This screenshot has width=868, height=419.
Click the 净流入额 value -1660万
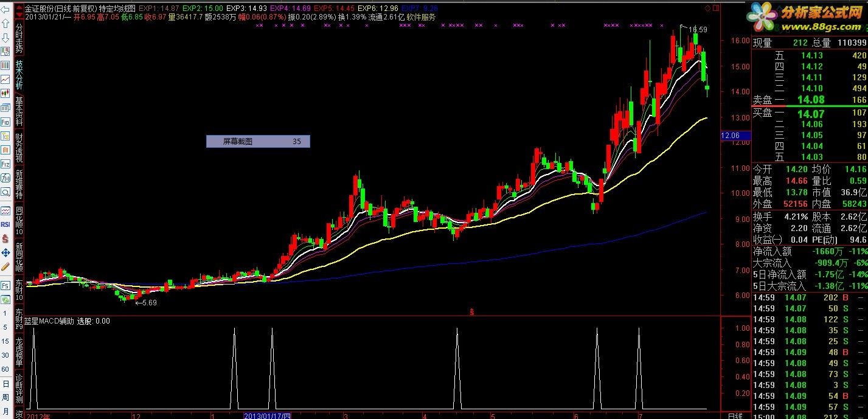pyautogui.click(x=828, y=251)
